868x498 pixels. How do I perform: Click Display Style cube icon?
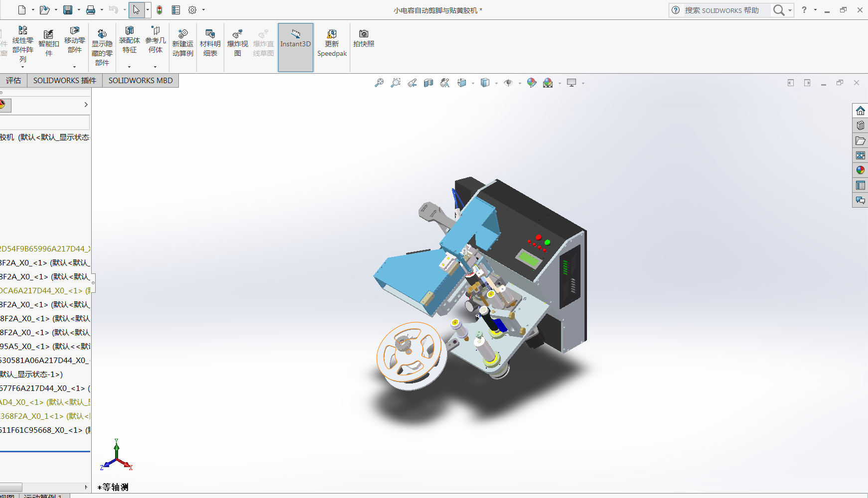click(485, 83)
